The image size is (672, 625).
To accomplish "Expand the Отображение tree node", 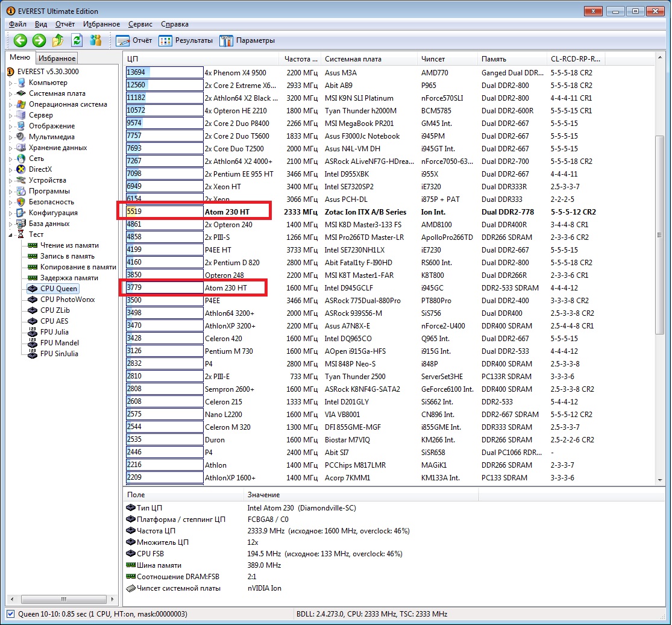I will (x=11, y=126).
